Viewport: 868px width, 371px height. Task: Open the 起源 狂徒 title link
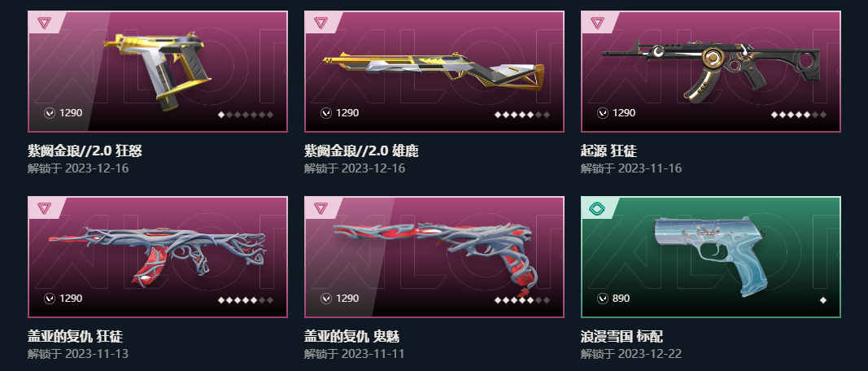tap(609, 151)
